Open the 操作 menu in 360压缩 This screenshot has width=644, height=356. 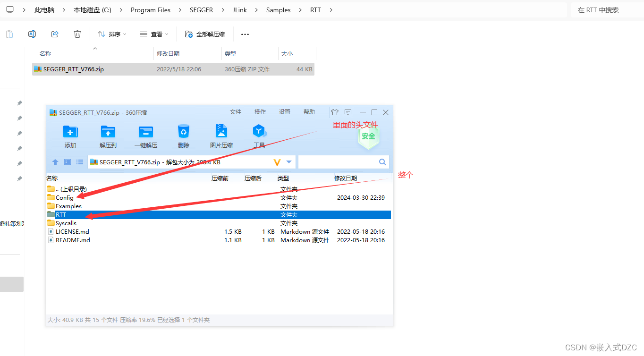click(260, 112)
